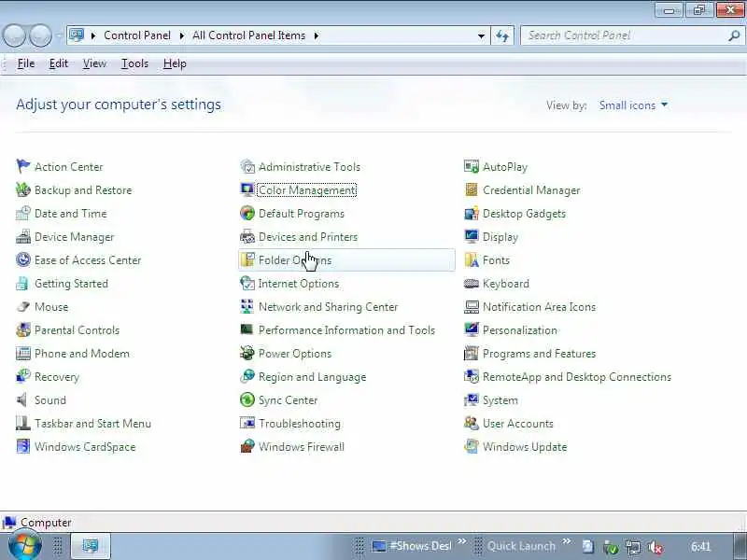Open the Windows Firewall icon
This screenshot has height=560, width=747.
click(247, 446)
